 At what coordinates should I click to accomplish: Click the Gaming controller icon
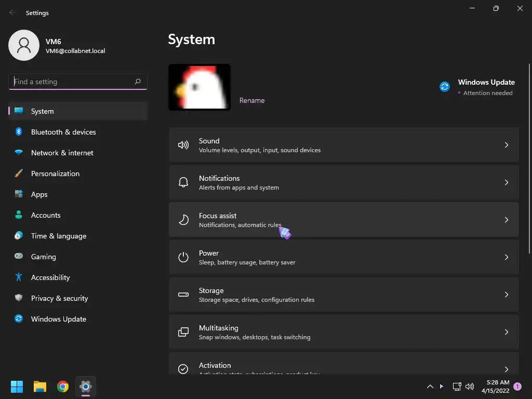[x=19, y=256]
